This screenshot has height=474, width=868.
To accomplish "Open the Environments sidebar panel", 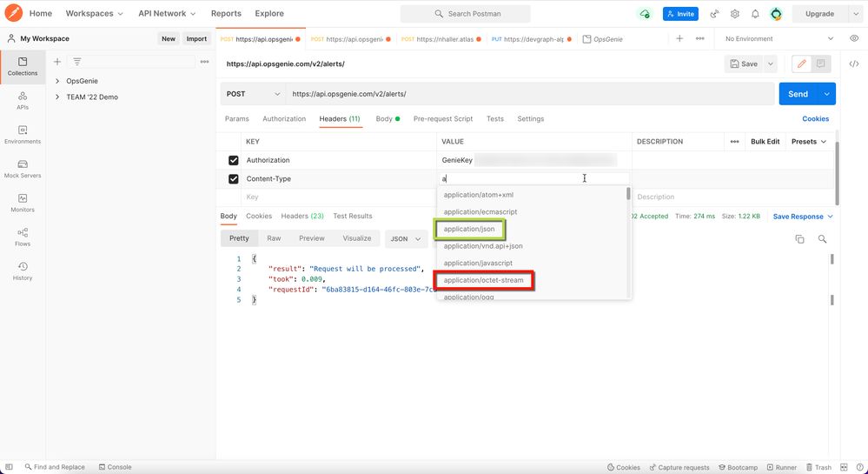I will (23, 135).
